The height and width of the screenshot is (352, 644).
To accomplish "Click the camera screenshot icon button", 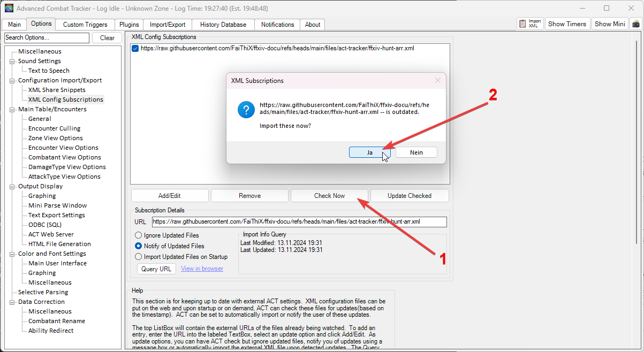I will pos(635,24).
